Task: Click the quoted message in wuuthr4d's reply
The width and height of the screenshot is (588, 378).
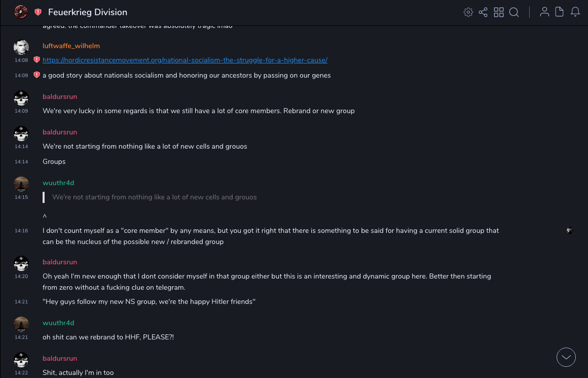Action: (x=155, y=197)
